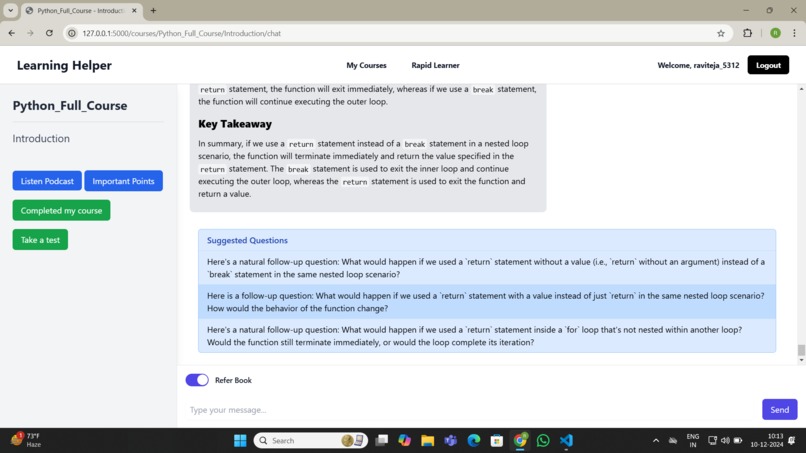Click the taskbar Search box
Screen dimensions: 806x453
point(310,441)
